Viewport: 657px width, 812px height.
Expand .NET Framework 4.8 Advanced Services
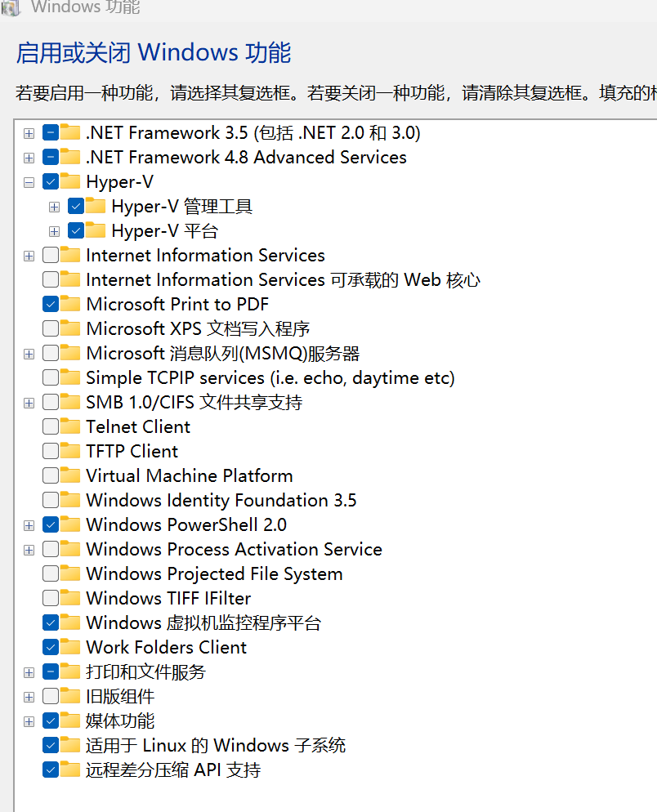coord(29,158)
